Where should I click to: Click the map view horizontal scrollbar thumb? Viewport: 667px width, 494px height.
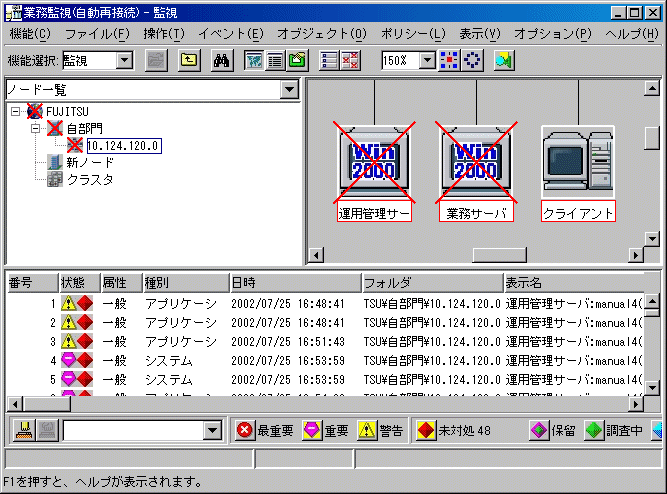point(499,255)
